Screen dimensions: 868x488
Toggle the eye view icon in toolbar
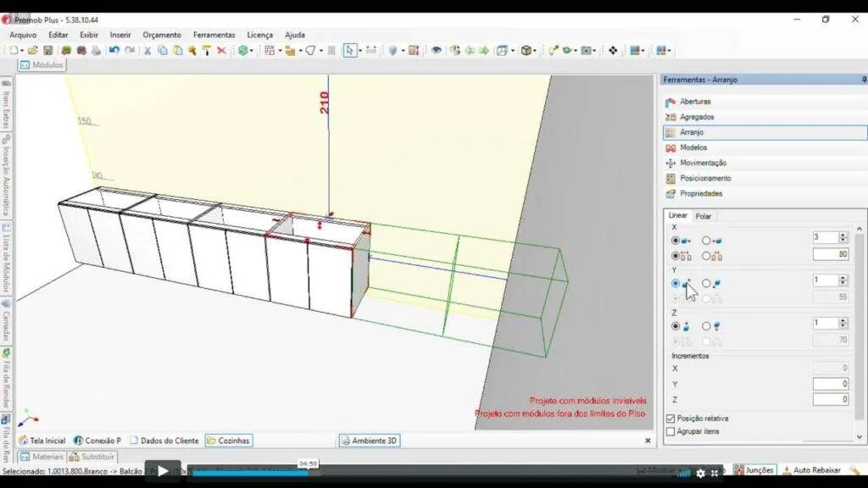point(437,50)
